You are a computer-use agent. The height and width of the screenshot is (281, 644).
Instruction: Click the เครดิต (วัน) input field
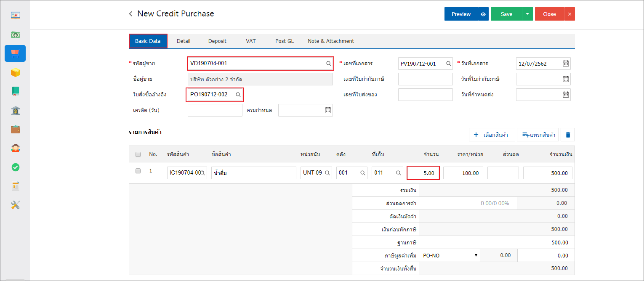coord(215,110)
